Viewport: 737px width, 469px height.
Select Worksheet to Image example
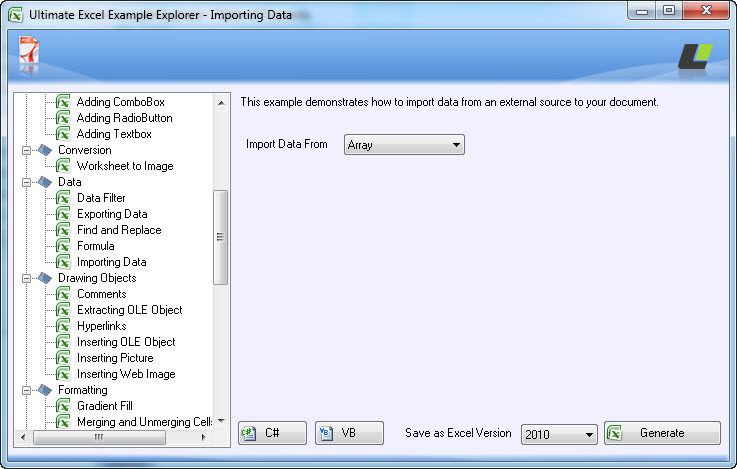tap(125, 166)
